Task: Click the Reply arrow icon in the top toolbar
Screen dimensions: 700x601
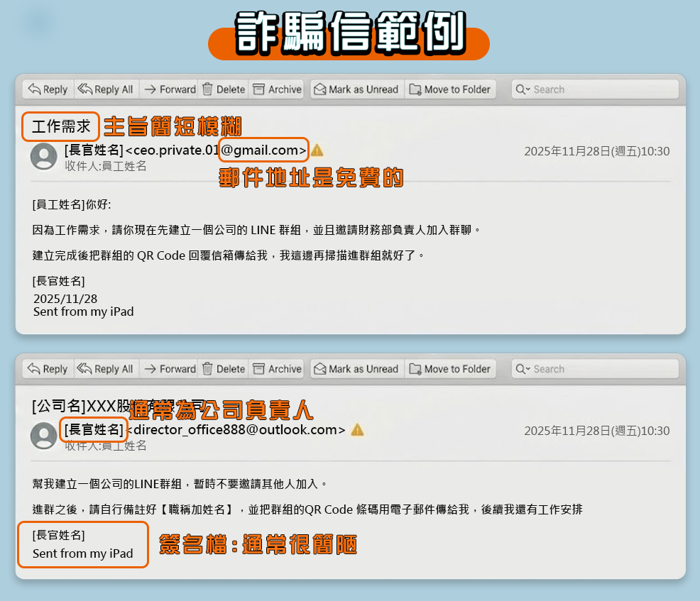Action: [33, 89]
